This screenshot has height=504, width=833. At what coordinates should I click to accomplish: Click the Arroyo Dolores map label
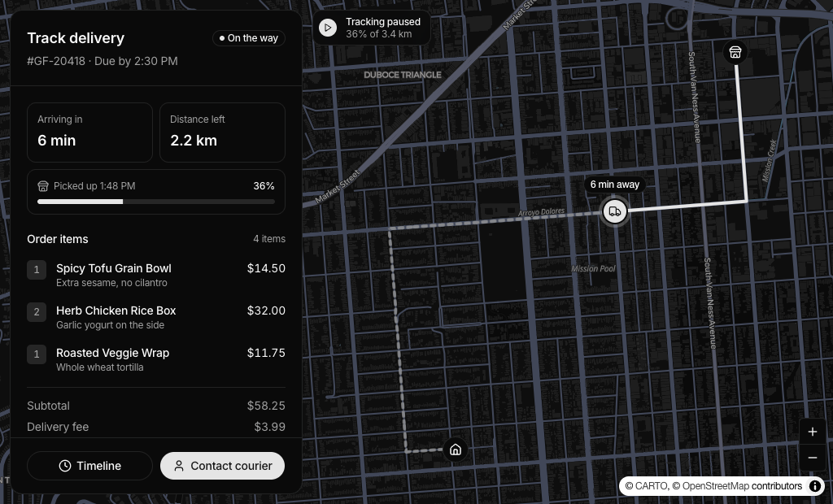click(x=541, y=212)
